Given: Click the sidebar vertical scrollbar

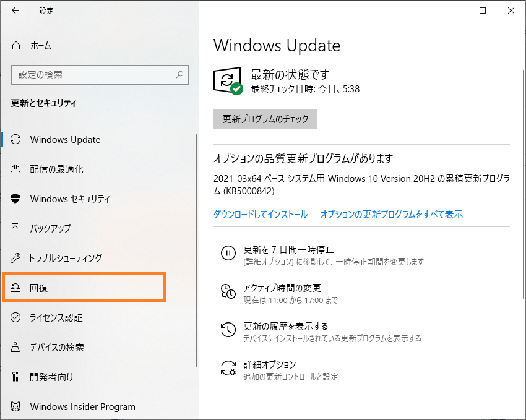Looking at the screenshot, I should tap(197, 251).
